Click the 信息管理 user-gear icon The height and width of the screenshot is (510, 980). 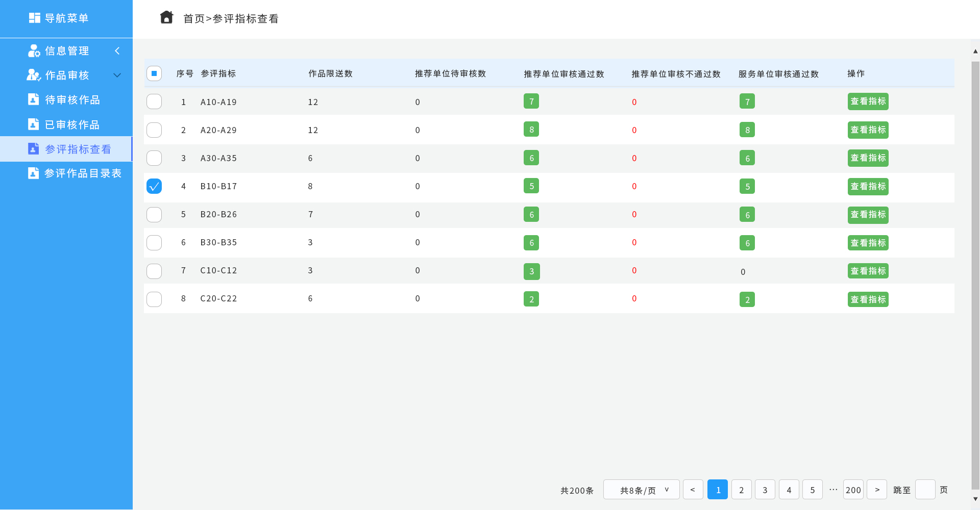pyautogui.click(x=34, y=50)
